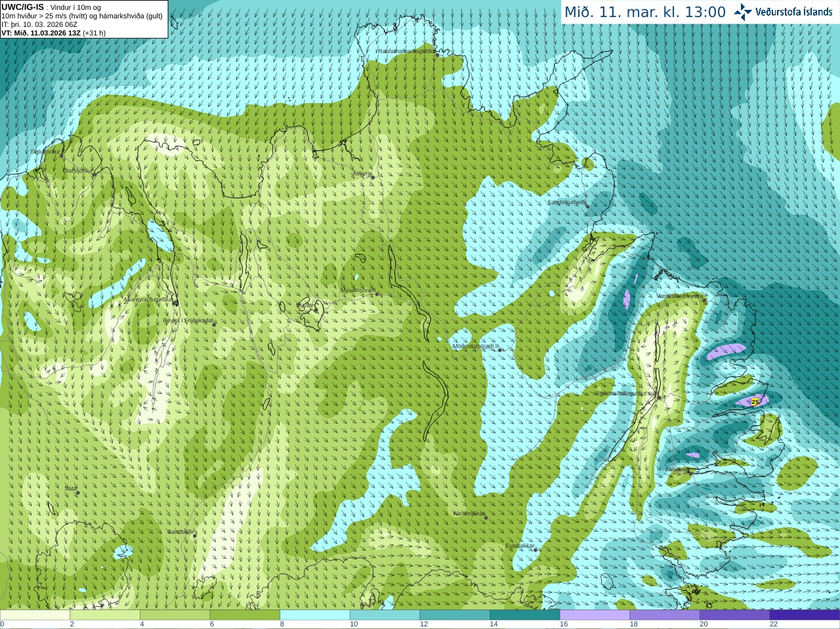Screen dimensions: 840x629
Task: Click the Ásbyrgi station label
Action: tap(362, 173)
